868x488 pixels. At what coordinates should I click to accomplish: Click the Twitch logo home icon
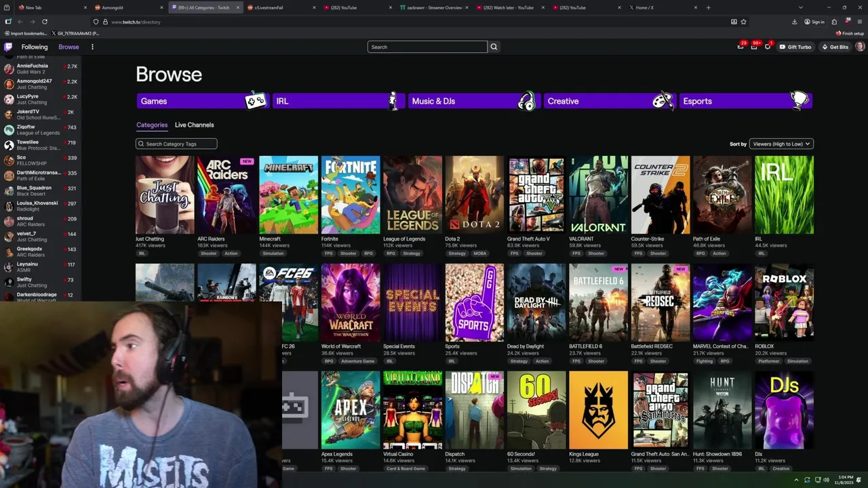point(8,47)
